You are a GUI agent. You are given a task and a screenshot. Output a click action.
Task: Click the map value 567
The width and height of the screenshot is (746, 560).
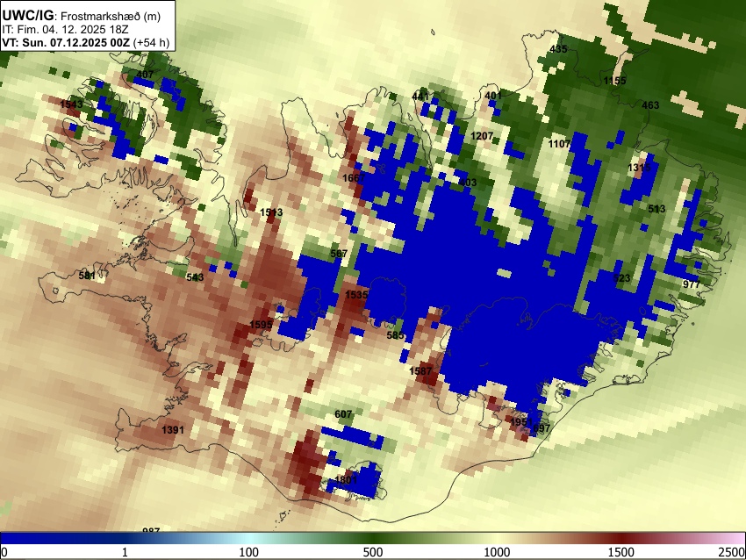click(x=339, y=254)
